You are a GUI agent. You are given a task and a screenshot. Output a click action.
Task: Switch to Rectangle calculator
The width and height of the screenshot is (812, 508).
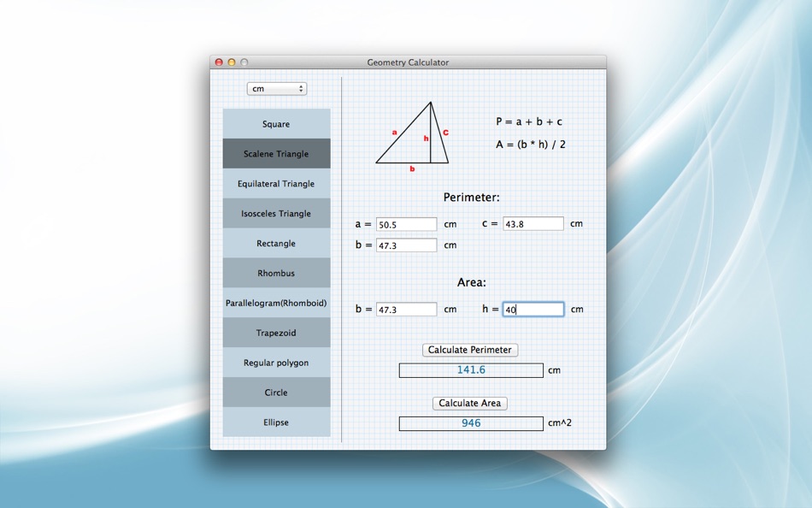(276, 244)
